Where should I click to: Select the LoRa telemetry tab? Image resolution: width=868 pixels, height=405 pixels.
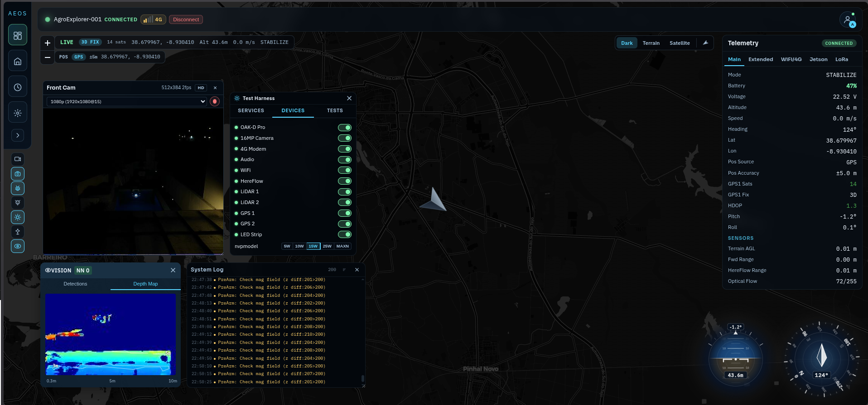pyautogui.click(x=842, y=59)
